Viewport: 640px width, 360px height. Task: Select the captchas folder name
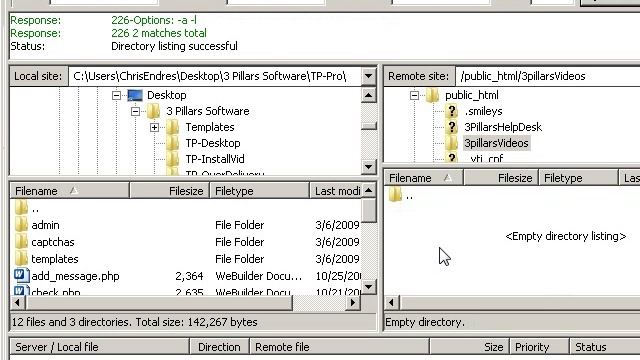point(53,242)
